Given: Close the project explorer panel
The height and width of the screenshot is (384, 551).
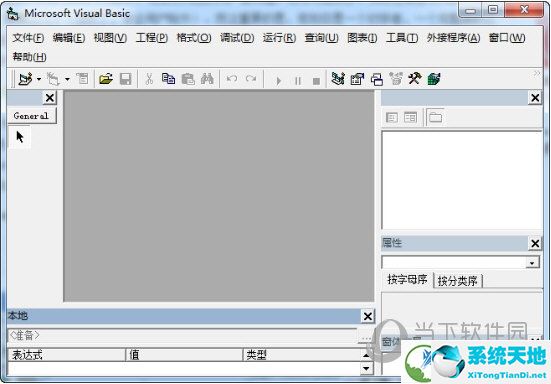Looking at the screenshot, I should pyautogui.click(x=535, y=98).
